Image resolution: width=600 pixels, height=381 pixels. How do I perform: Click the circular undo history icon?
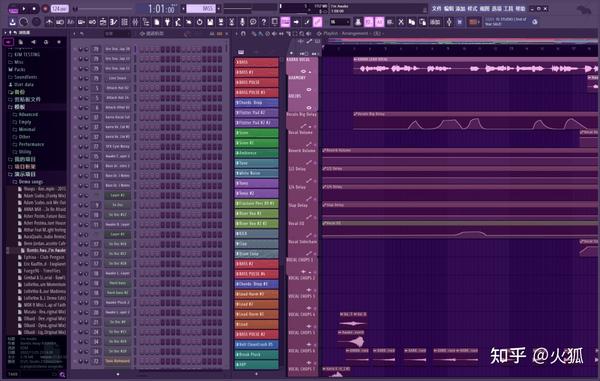[x=199, y=22]
